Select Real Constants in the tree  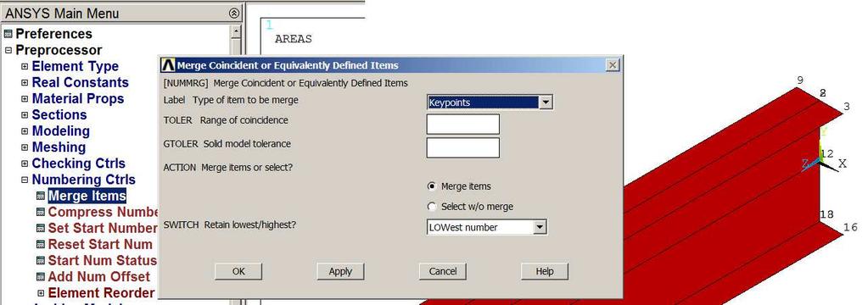pyautogui.click(x=81, y=82)
